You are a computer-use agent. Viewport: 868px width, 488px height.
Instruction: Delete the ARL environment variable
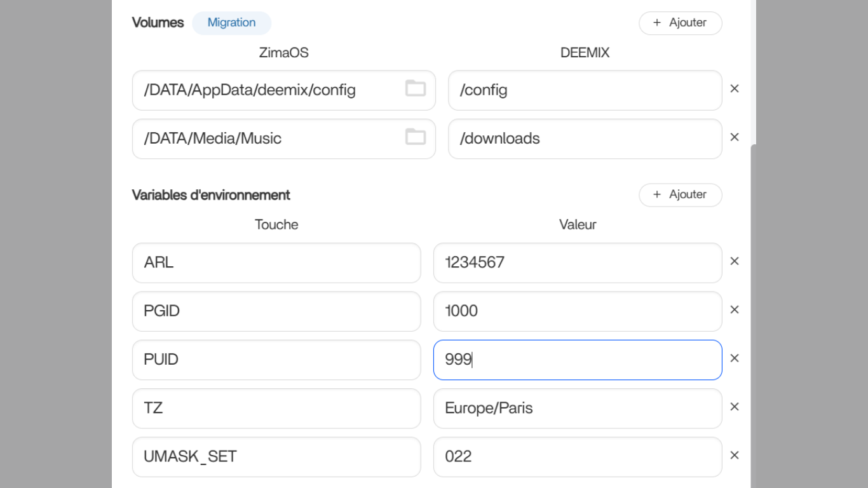point(735,261)
